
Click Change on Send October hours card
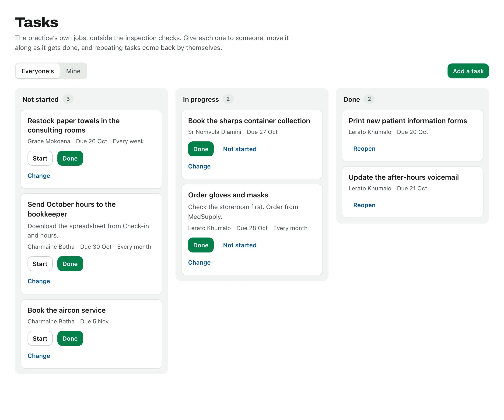39,281
